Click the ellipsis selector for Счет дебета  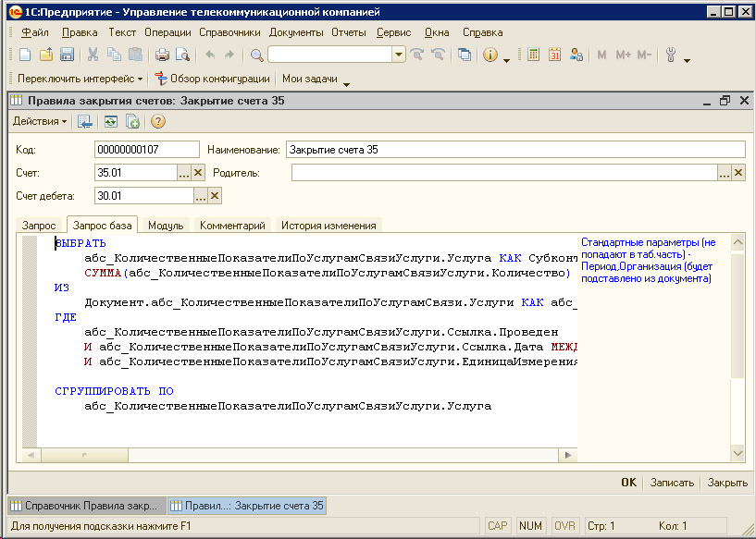pyautogui.click(x=201, y=196)
